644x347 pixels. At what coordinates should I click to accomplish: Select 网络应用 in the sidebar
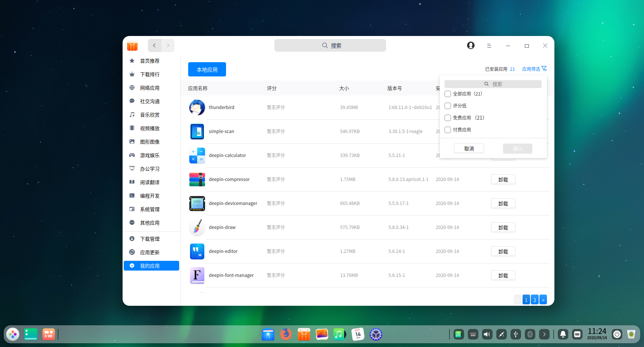151,88
